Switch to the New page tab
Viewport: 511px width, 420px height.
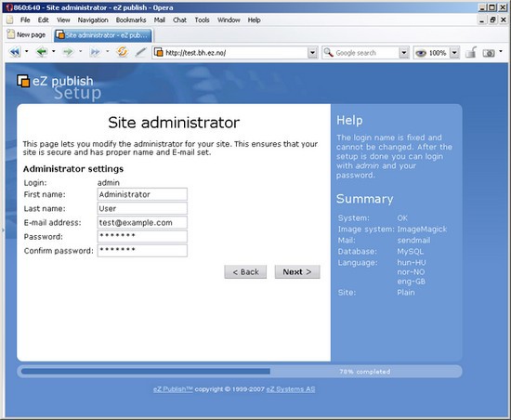pos(26,34)
